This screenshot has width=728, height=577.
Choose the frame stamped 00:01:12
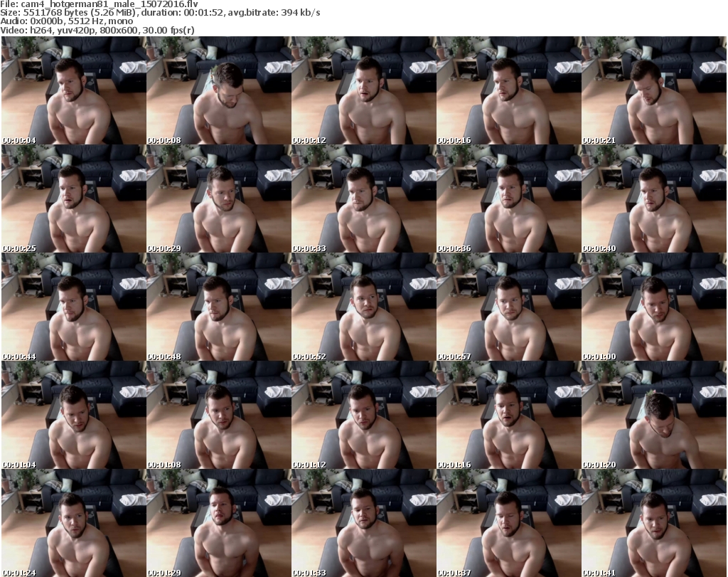pyautogui.click(x=363, y=415)
